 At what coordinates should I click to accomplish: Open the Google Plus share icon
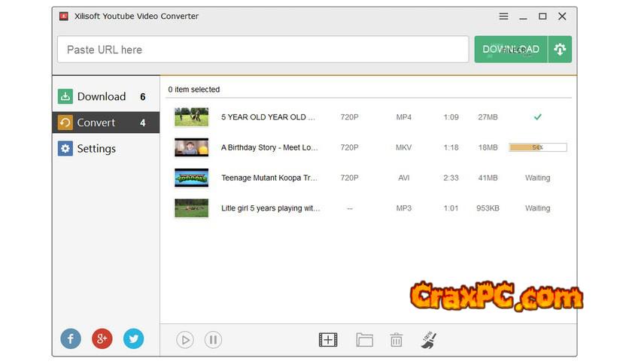(x=102, y=338)
